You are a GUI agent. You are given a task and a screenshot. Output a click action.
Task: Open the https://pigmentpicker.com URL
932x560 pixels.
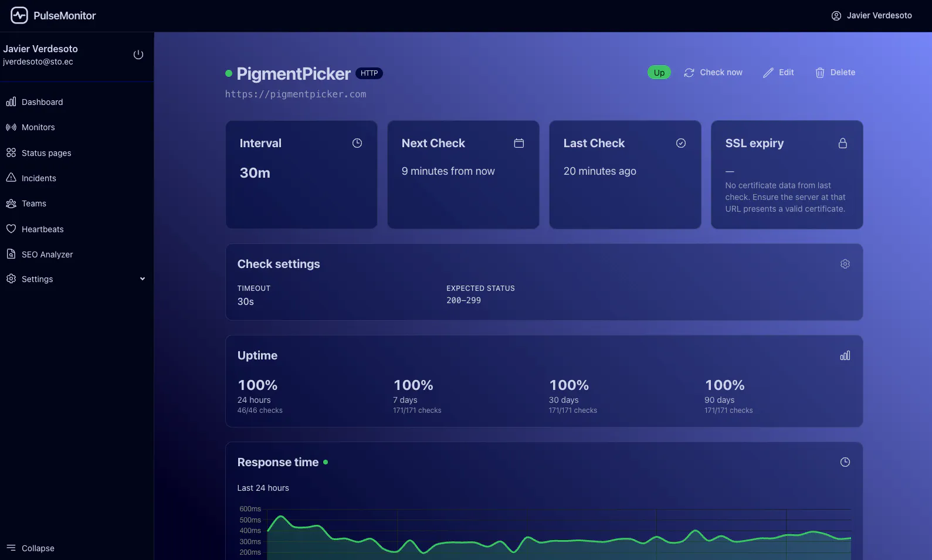[x=296, y=94]
